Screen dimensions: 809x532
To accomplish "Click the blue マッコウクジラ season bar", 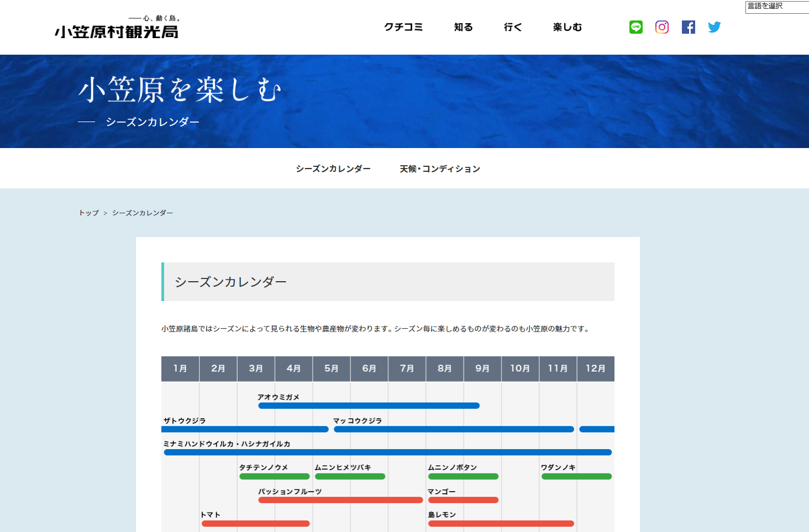I will pos(454,429).
